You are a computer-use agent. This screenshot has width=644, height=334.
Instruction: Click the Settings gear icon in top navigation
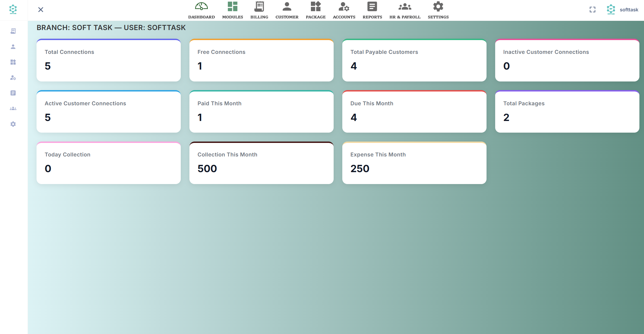point(438,6)
